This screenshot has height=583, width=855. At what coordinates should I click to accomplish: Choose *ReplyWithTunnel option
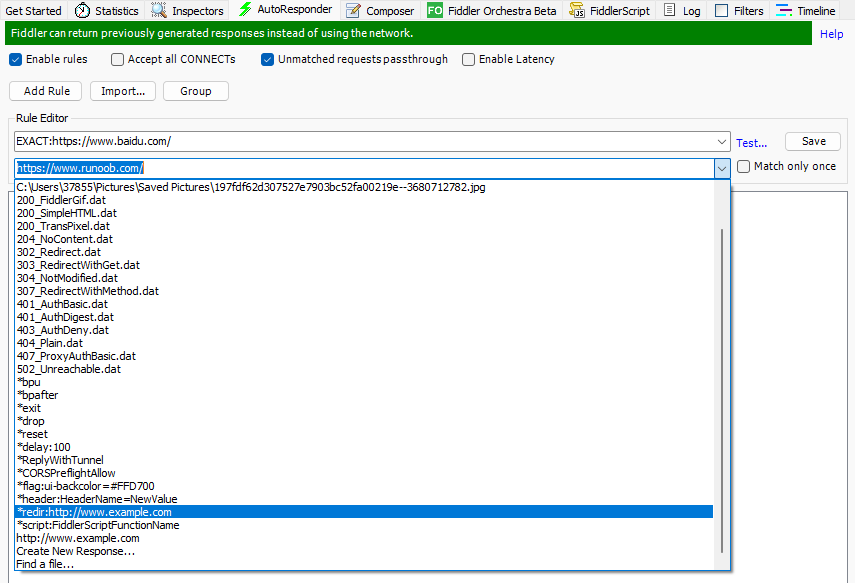364,460
